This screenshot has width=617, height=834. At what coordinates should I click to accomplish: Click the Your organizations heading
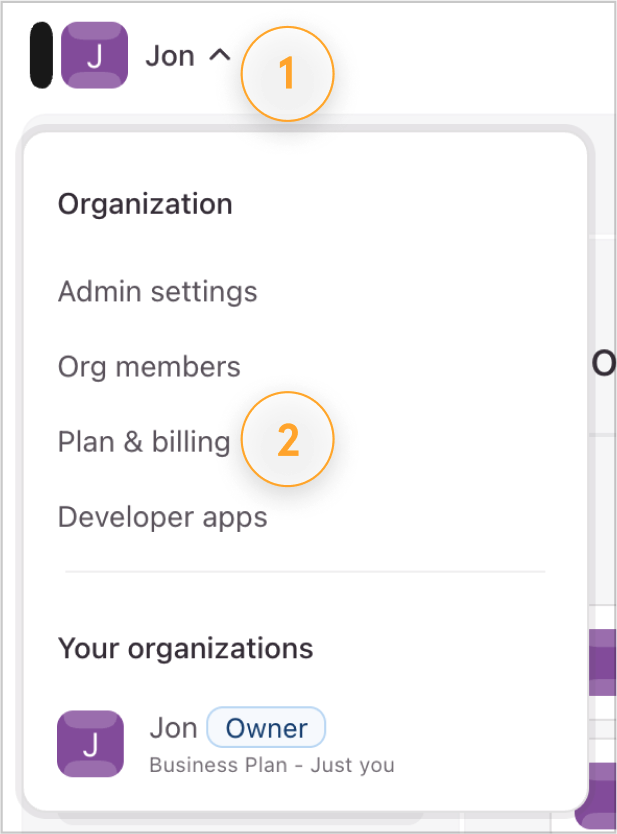pos(186,648)
